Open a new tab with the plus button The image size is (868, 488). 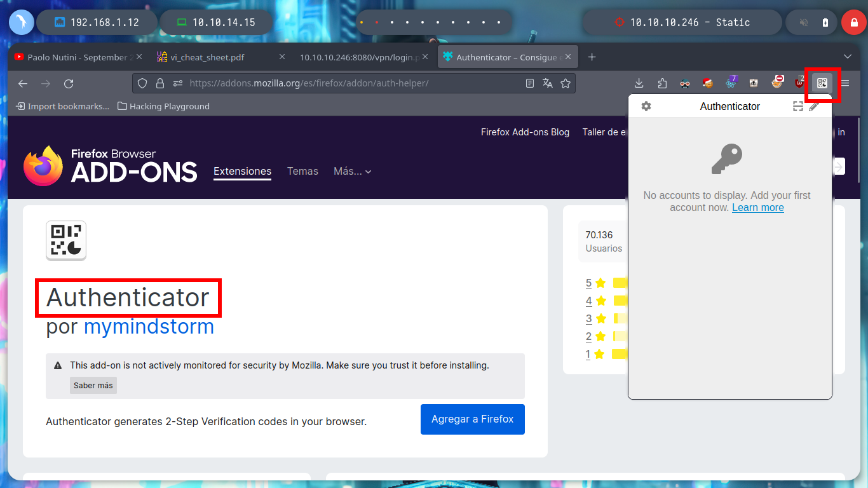[x=592, y=57]
